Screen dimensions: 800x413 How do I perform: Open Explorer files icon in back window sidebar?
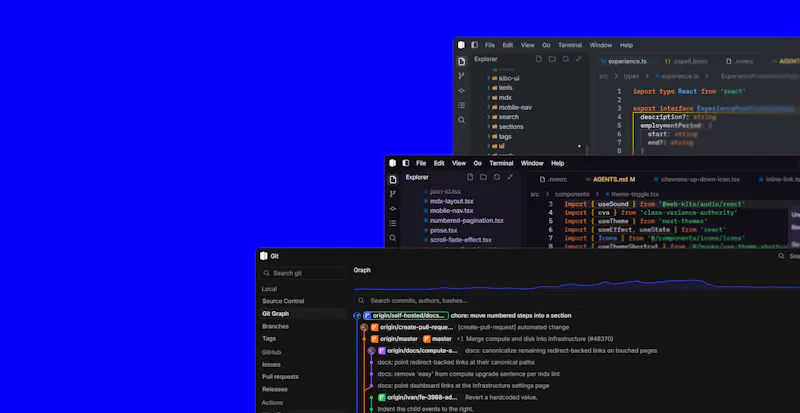(x=461, y=61)
